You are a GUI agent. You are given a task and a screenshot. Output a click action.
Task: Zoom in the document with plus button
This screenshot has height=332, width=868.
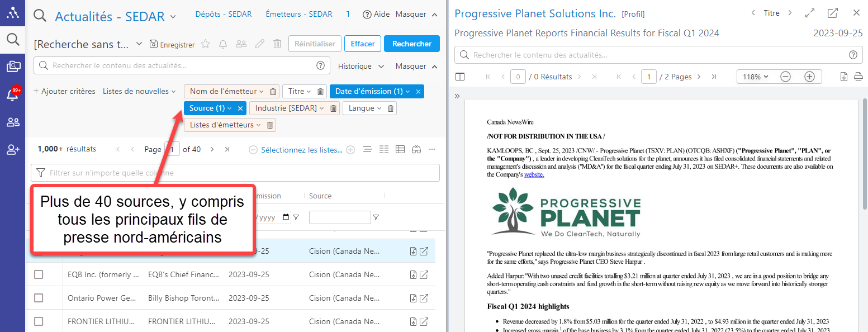(x=809, y=77)
